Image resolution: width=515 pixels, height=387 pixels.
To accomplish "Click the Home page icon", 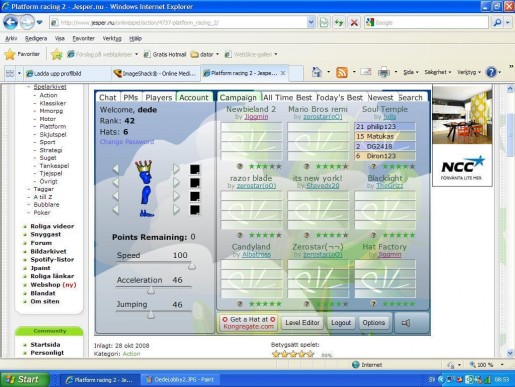I will point(317,72).
